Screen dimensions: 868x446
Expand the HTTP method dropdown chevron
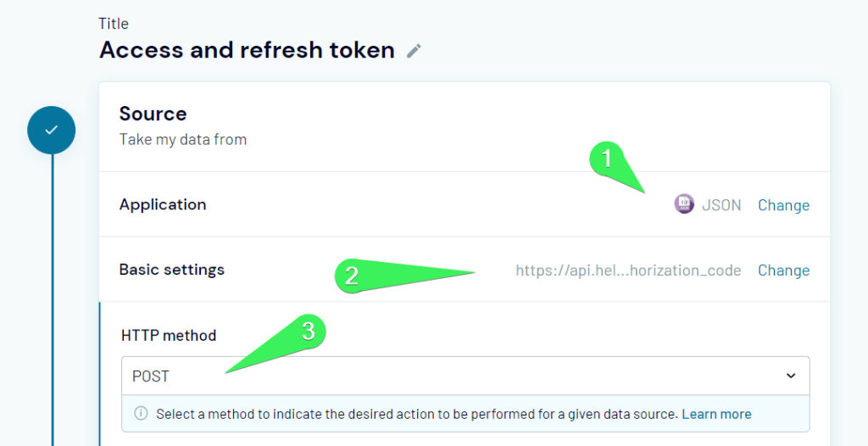[x=791, y=376]
